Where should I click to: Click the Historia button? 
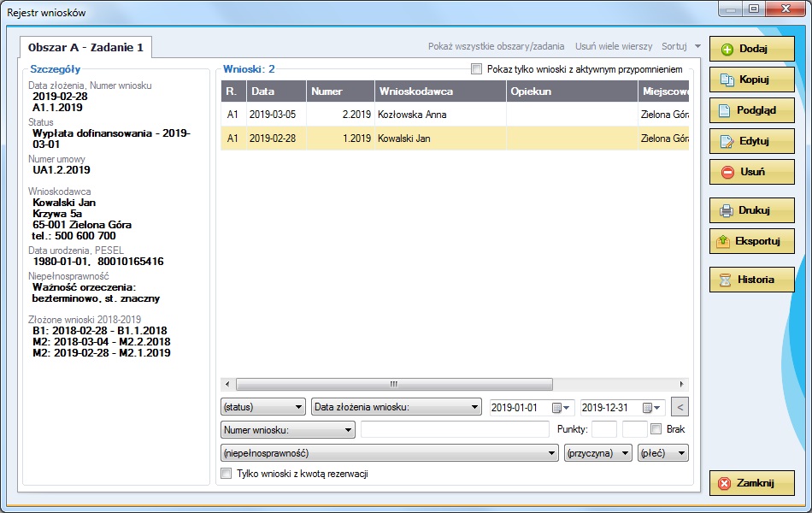pos(752,280)
